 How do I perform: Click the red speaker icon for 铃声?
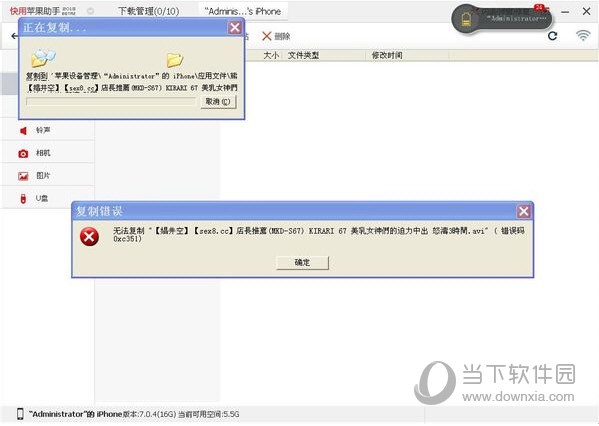(23, 131)
